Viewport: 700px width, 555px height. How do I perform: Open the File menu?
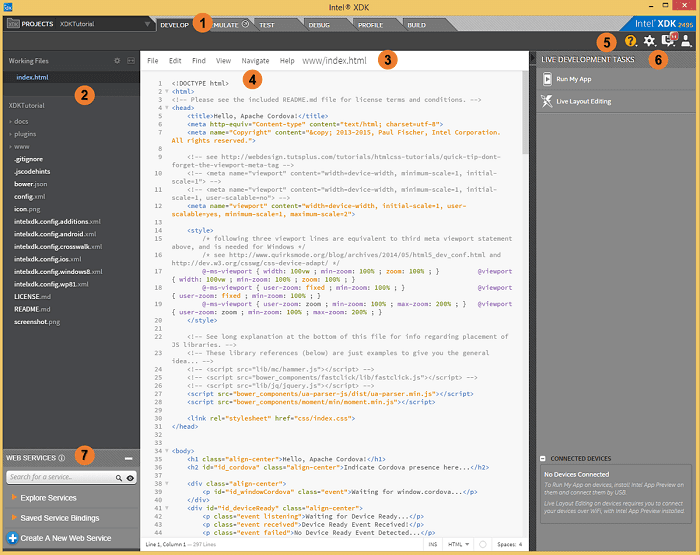coord(153,61)
